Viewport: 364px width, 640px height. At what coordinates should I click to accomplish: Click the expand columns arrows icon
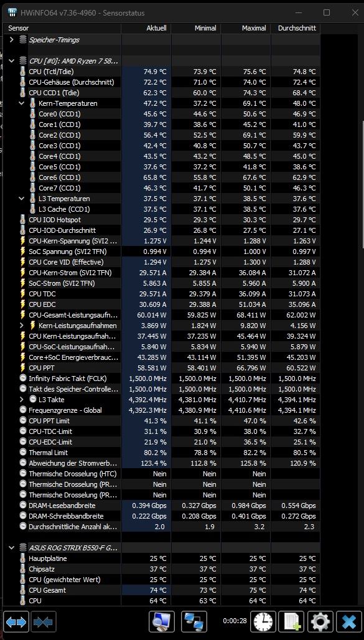16,621
